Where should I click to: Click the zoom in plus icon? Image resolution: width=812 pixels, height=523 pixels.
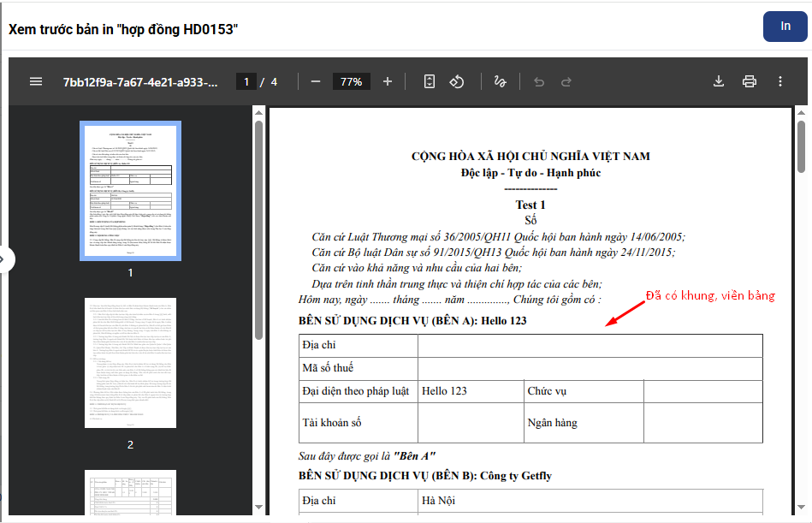point(388,81)
